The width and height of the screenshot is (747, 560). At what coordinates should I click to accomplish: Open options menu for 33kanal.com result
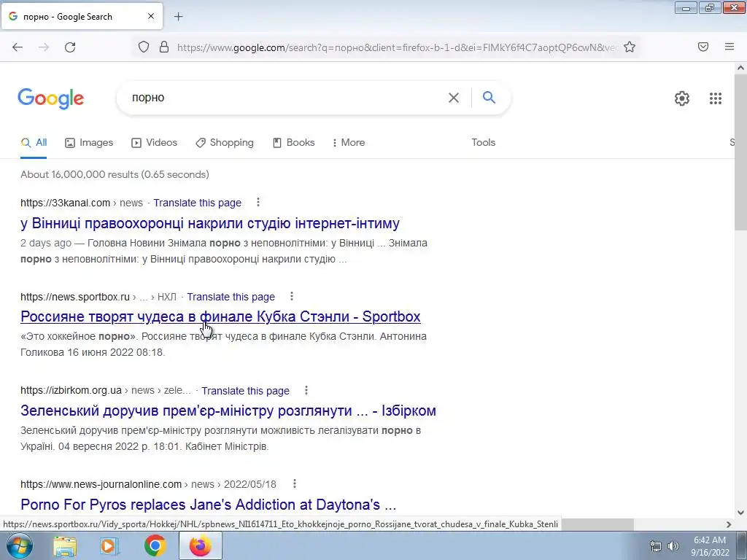click(x=258, y=203)
